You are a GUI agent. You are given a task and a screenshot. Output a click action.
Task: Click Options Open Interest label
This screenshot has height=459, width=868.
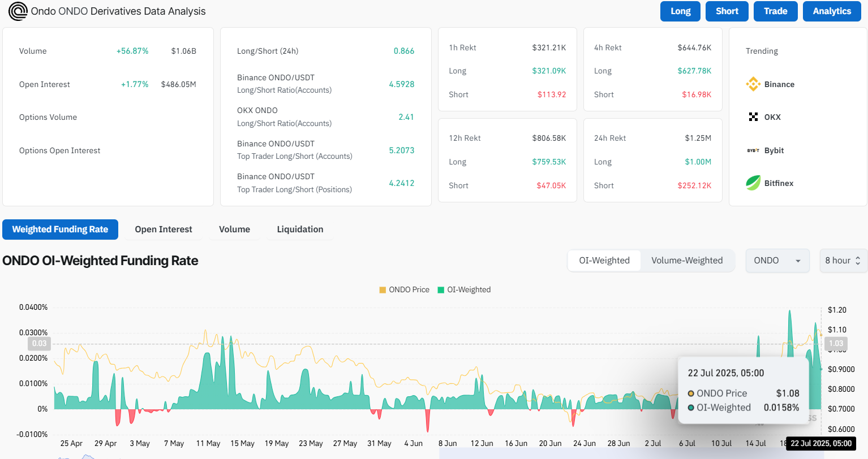coord(59,150)
